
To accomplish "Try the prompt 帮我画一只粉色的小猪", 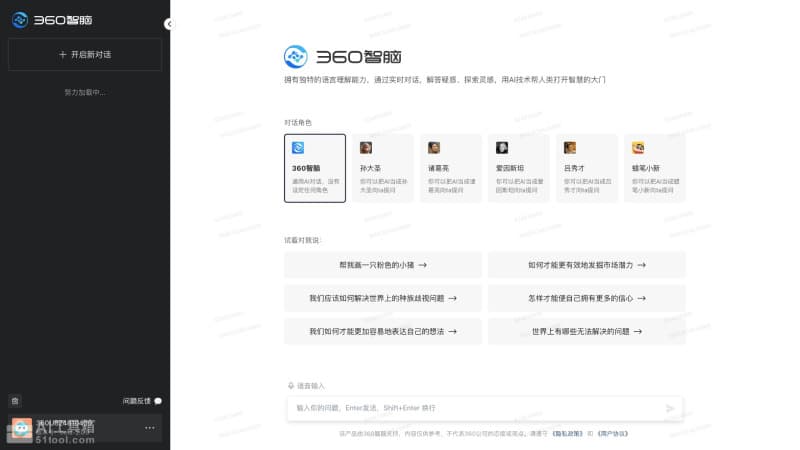I will [x=383, y=265].
